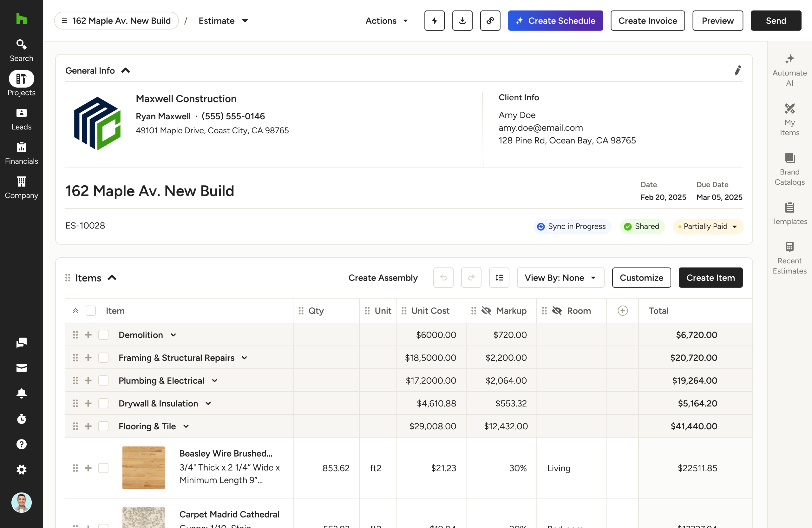Select the checkbox for Flooring & Tile
The height and width of the screenshot is (528, 812).
pyautogui.click(x=103, y=426)
